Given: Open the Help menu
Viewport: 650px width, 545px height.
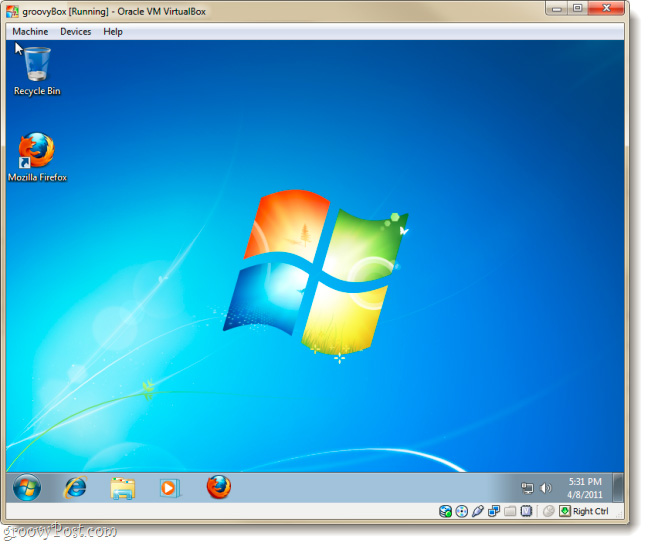Looking at the screenshot, I should pyautogui.click(x=113, y=32).
